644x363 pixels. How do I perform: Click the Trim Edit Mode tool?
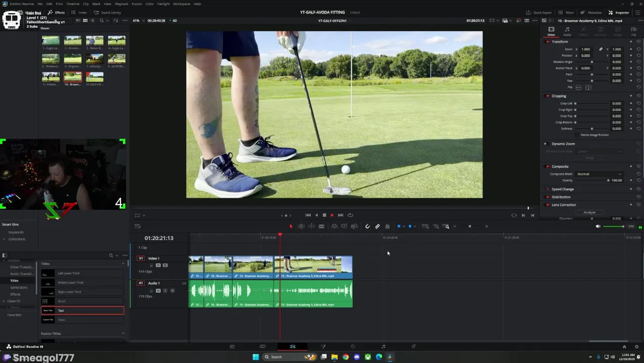click(301, 226)
